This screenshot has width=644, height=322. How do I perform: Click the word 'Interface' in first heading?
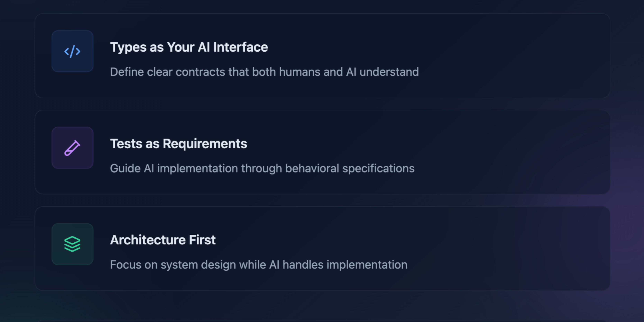(241, 47)
